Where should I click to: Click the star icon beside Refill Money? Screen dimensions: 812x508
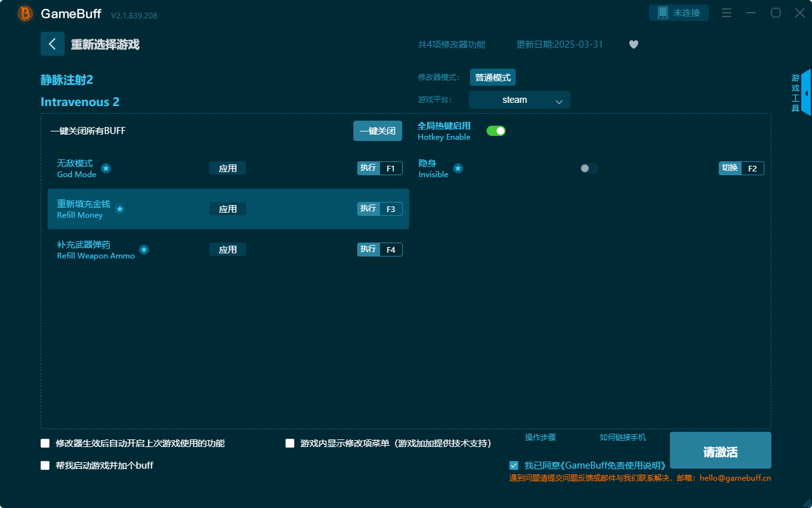tap(120, 209)
